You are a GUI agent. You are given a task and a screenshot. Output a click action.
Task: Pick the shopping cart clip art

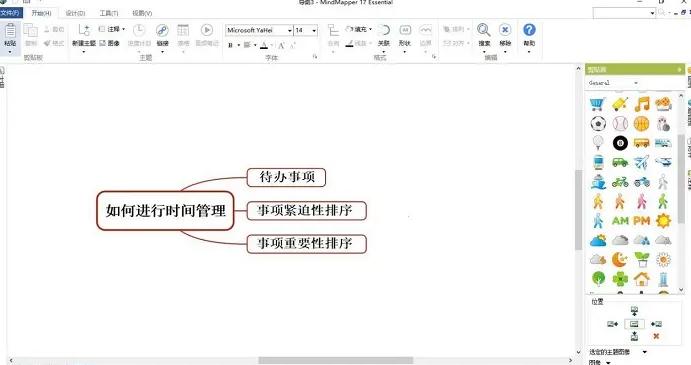598,104
